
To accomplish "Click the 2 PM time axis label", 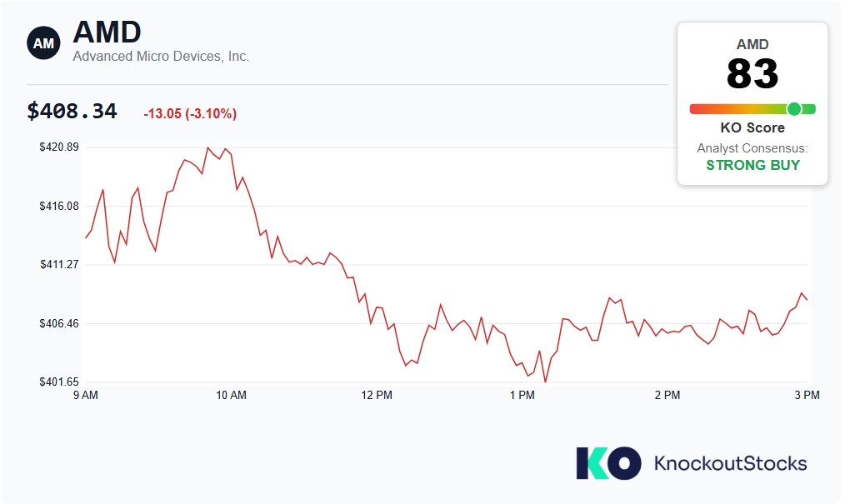I will (x=667, y=395).
